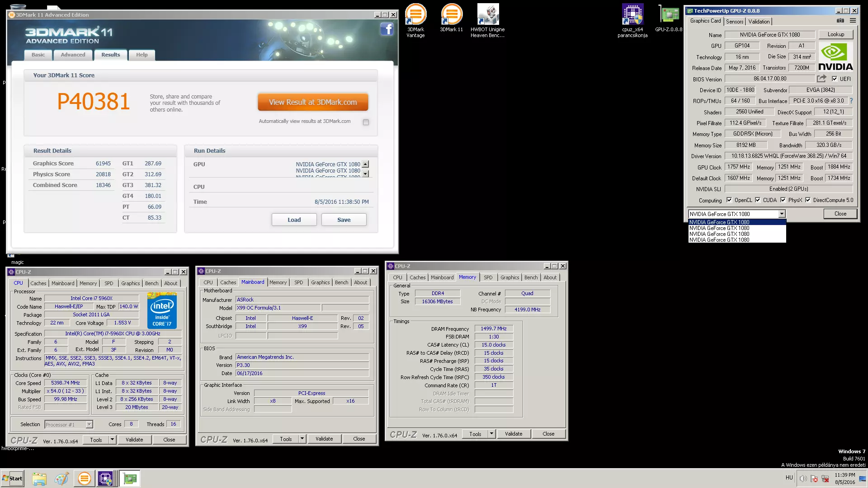The height and width of the screenshot is (488, 868).
Task: Collapse the GPU selection dropdown arrow
Action: pyautogui.click(x=782, y=214)
